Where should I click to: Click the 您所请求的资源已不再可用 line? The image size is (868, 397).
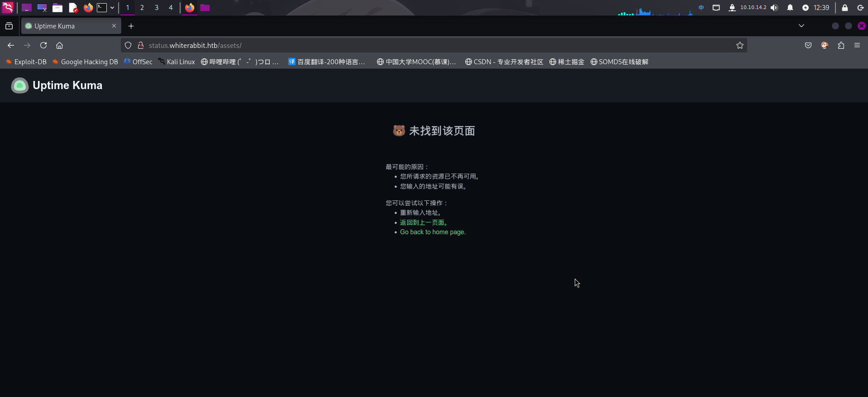click(x=440, y=176)
